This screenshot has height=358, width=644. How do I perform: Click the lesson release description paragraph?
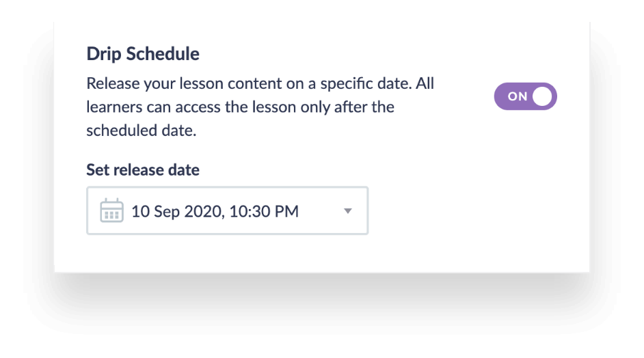[x=260, y=107]
